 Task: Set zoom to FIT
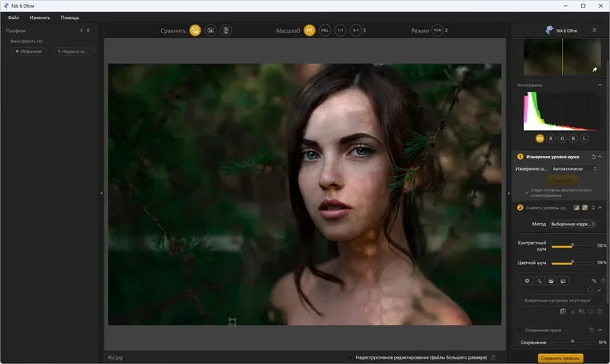[310, 30]
